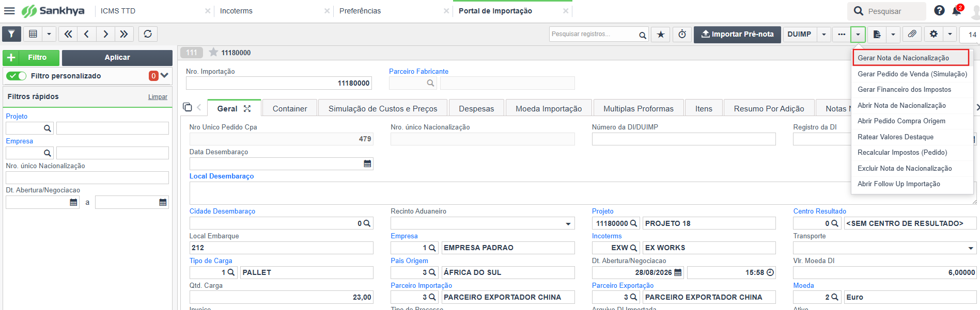Toggle Filtro personalizado switch
Image resolution: width=980 pixels, height=310 pixels.
[17, 76]
